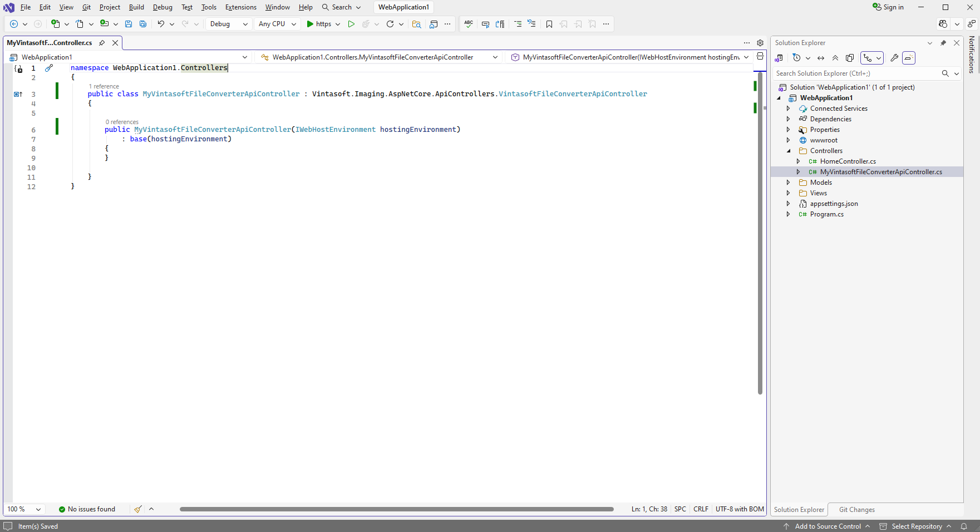The image size is (980, 532).
Task: Open the Any CPU platform dropdown
Action: pos(277,24)
